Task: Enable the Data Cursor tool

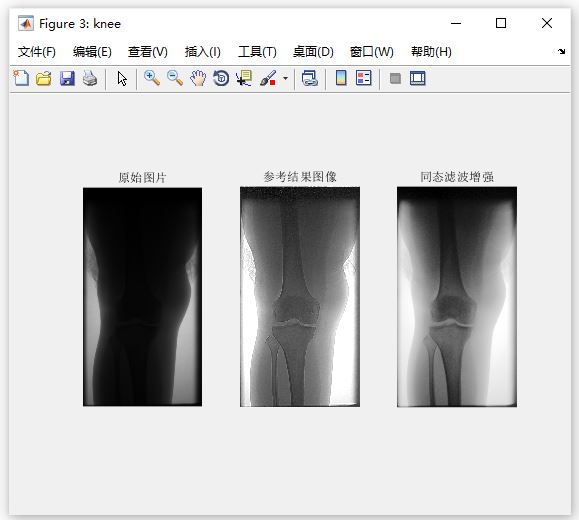Action: pyautogui.click(x=244, y=78)
